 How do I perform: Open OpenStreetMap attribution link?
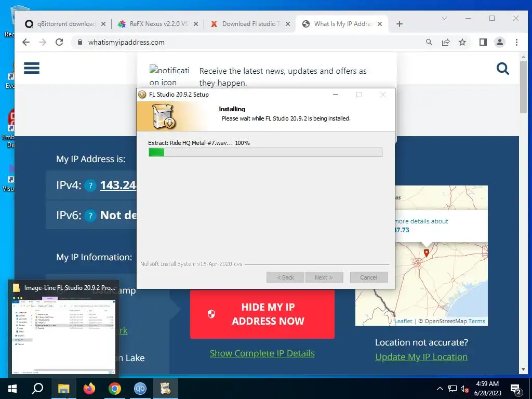coord(445,321)
